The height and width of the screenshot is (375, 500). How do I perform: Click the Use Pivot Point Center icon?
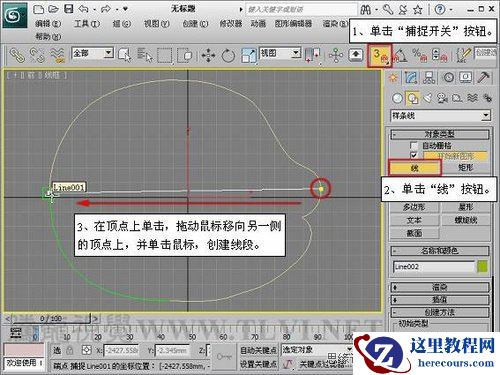(312, 55)
